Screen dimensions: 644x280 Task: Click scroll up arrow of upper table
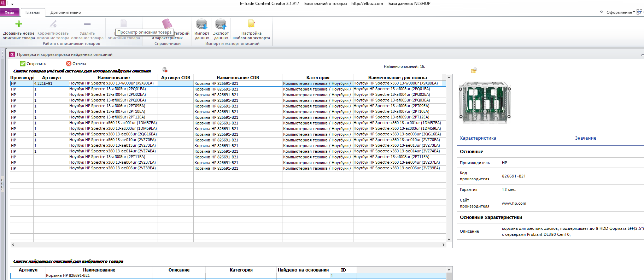pyautogui.click(x=449, y=77)
